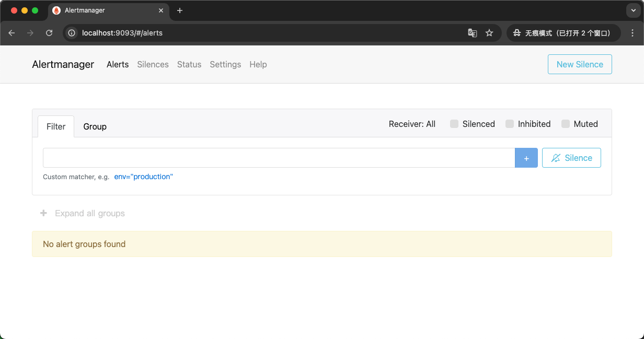Viewport: 644px width, 339px height.
Task: Enable the Silenced filter checkbox
Action: click(x=454, y=124)
